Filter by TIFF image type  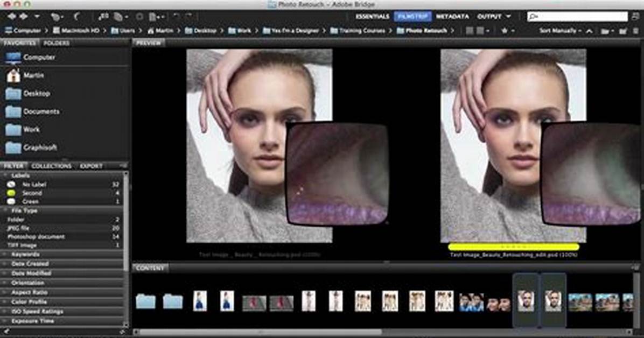click(x=62, y=245)
